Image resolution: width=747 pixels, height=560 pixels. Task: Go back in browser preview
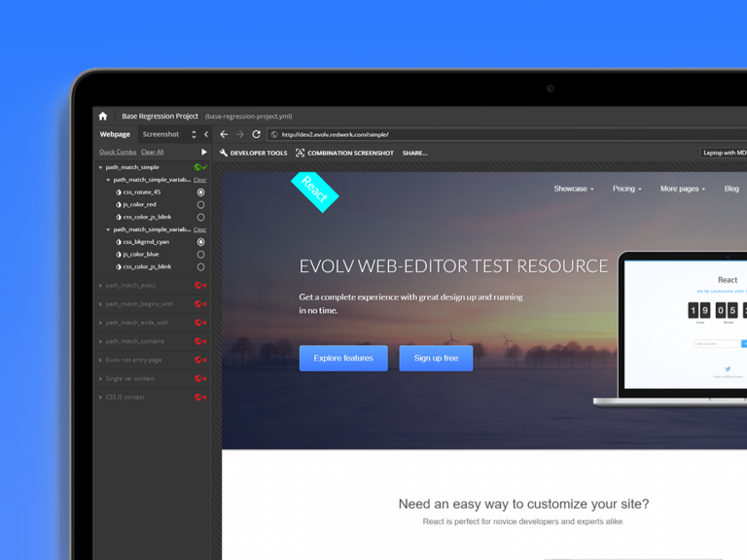tap(224, 134)
